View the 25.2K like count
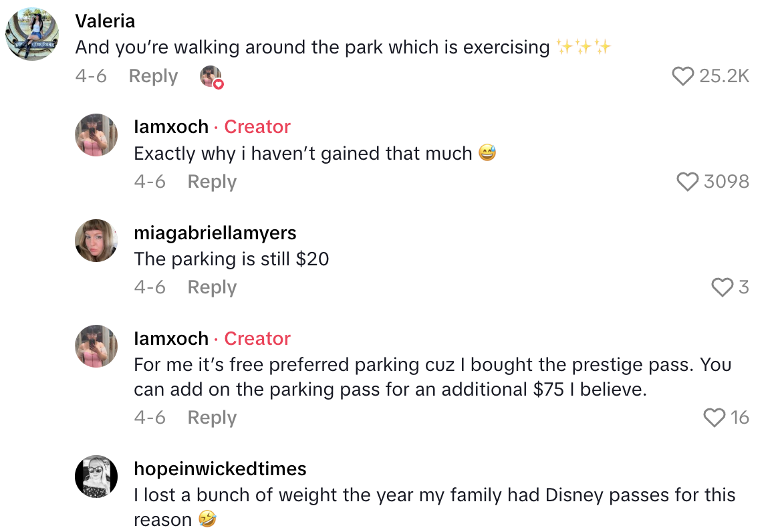The height and width of the screenshot is (532, 774). 724,76
